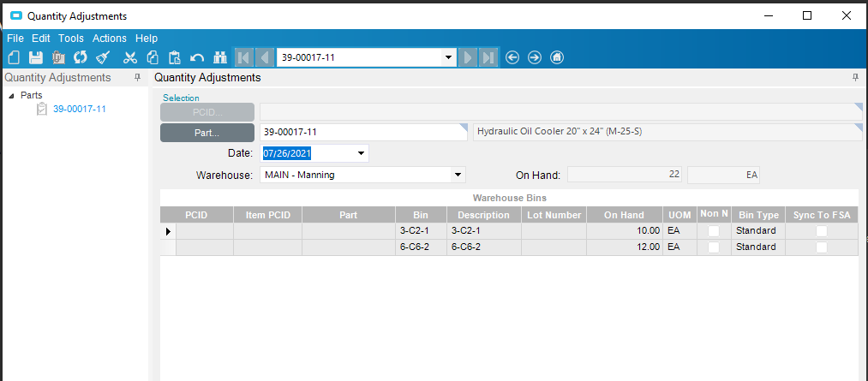
Task: Click the toolbar part number combo text 39-00017-11
Action: pos(308,57)
